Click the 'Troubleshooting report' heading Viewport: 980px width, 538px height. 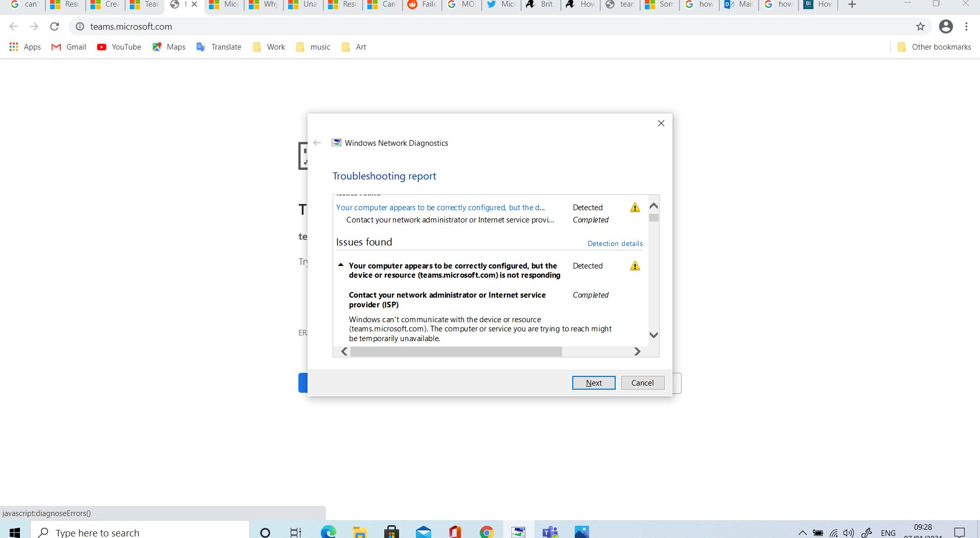[384, 176]
